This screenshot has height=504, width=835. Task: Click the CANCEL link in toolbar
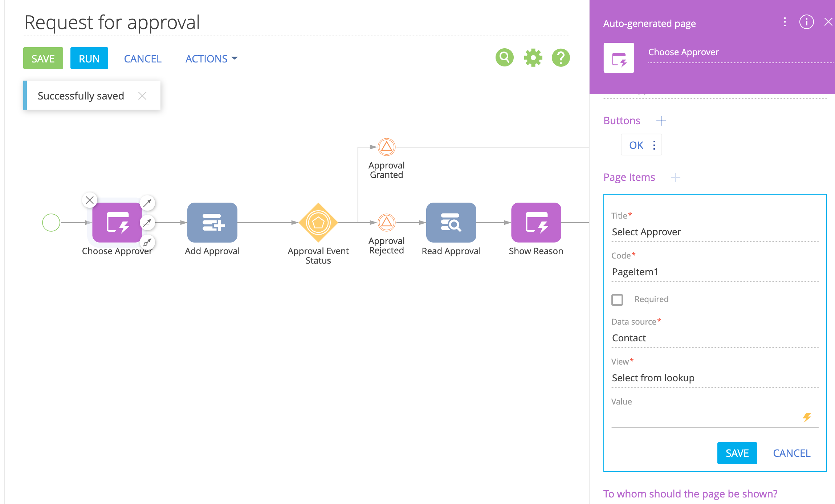click(x=143, y=59)
